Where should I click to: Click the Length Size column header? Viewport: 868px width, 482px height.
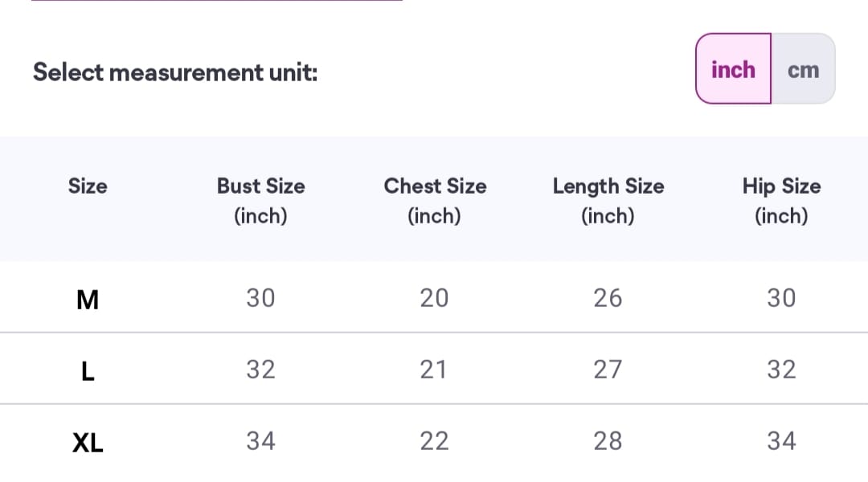pos(608,200)
